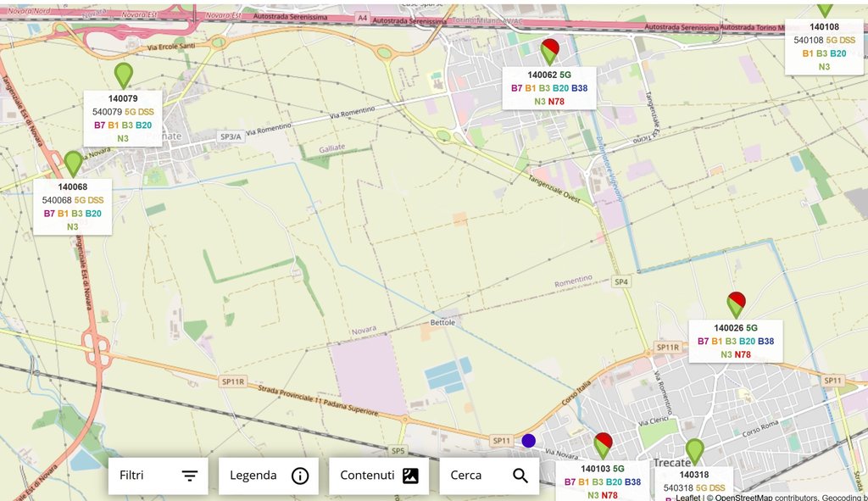Click the SP4 road shield
The height and width of the screenshot is (501, 868).
pos(621,281)
